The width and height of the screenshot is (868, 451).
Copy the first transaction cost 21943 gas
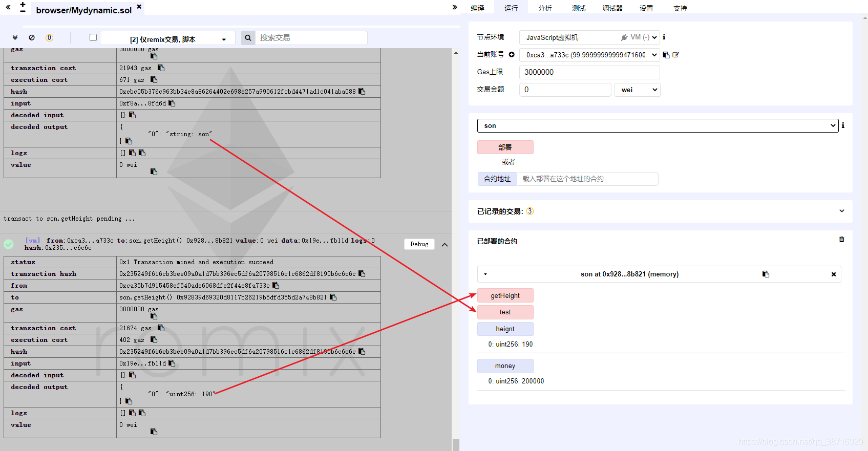pyautogui.click(x=161, y=68)
